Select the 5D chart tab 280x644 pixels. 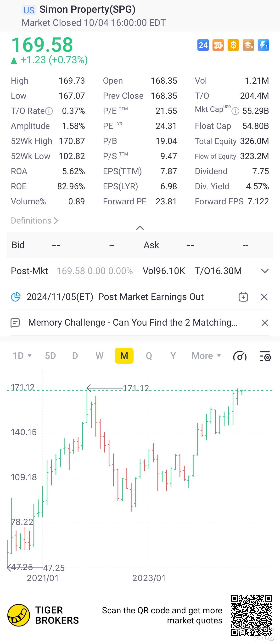click(x=50, y=356)
